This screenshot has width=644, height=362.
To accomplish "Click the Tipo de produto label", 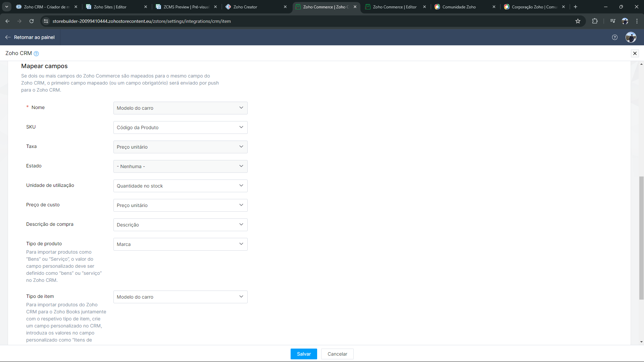I will coord(44,244).
